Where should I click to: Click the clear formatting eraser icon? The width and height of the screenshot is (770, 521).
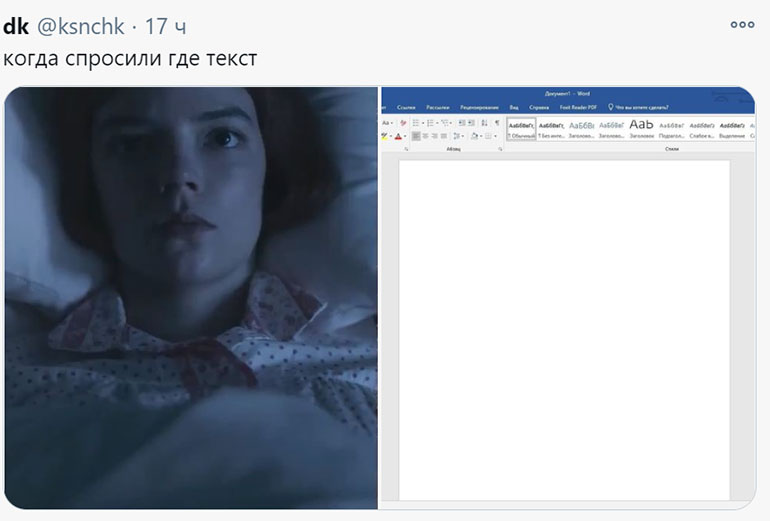click(x=403, y=123)
